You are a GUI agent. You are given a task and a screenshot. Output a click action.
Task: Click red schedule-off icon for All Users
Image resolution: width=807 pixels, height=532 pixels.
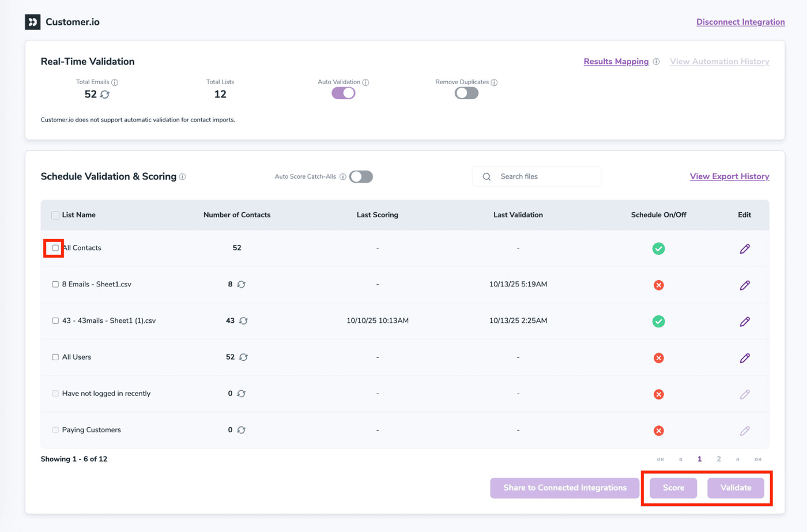[x=658, y=358]
